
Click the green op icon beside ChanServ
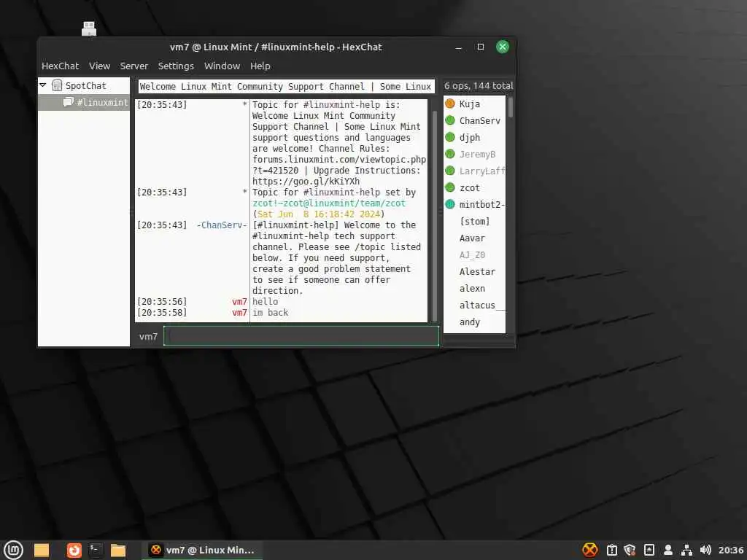point(449,120)
